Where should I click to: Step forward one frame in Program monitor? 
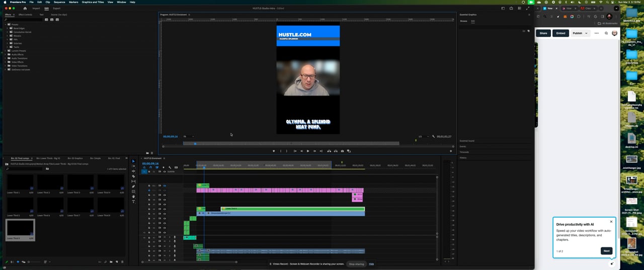315,151
